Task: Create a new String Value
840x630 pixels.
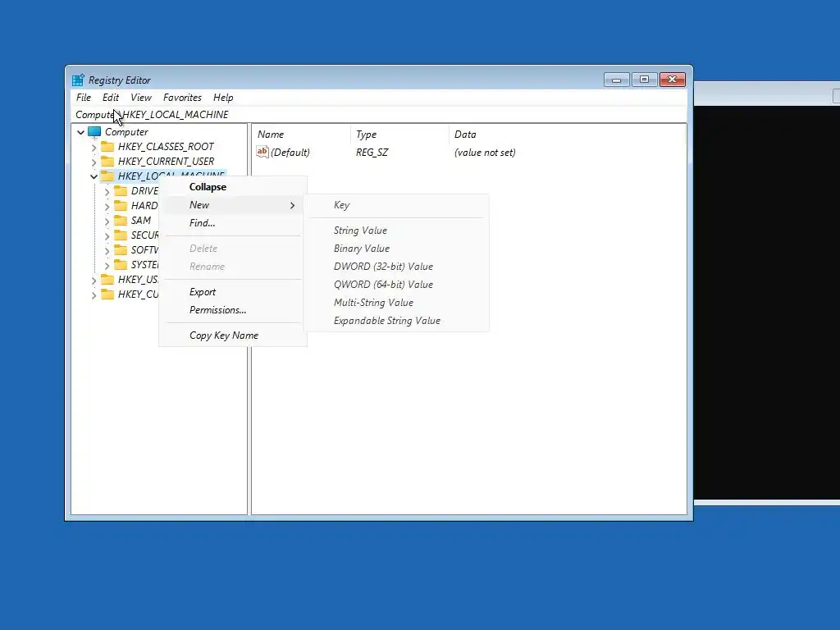Action: 396,231
